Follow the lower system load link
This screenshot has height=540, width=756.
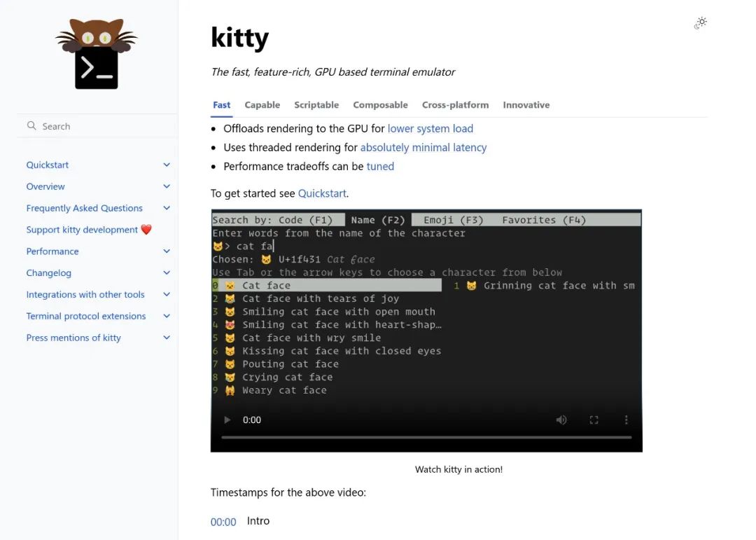click(x=430, y=128)
